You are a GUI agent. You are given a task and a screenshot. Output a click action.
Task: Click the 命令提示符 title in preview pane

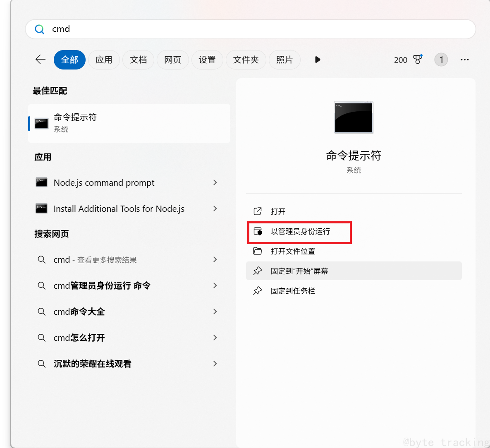[x=354, y=156]
